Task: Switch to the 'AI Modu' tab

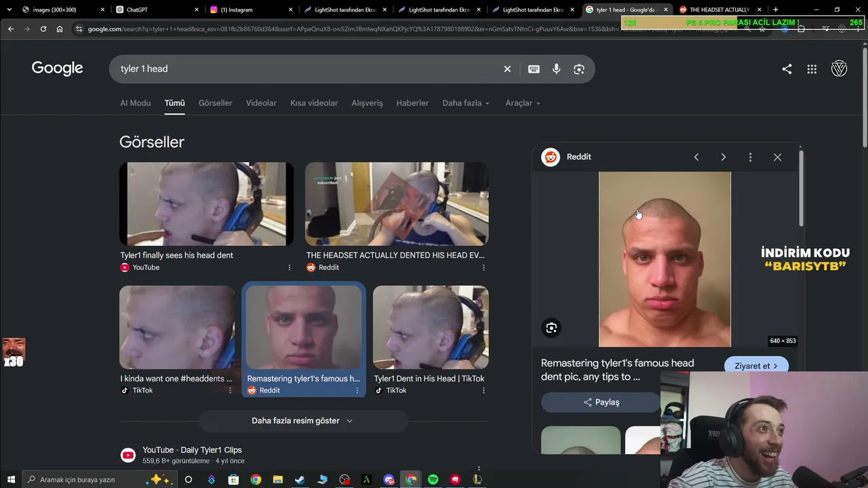Action: [136, 103]
